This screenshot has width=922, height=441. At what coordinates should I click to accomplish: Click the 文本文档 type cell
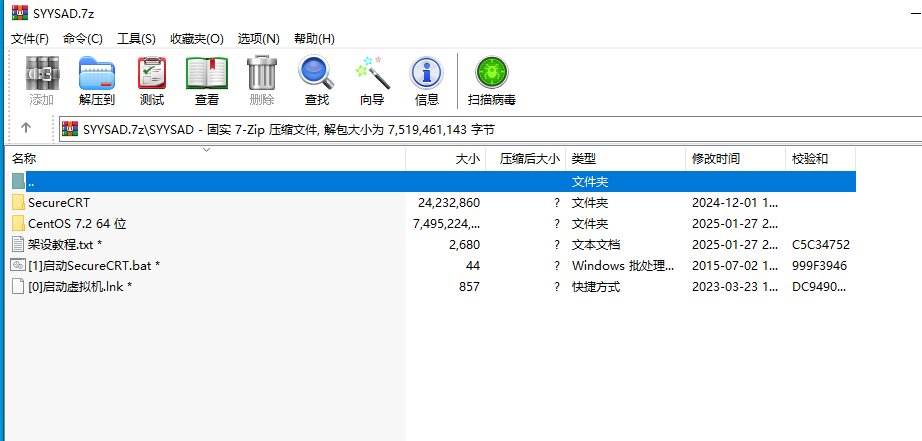(x=596, y=245)
